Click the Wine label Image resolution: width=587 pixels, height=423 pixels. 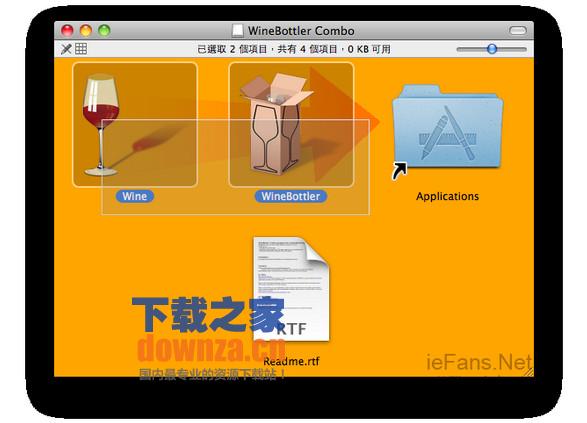[135, 196]
